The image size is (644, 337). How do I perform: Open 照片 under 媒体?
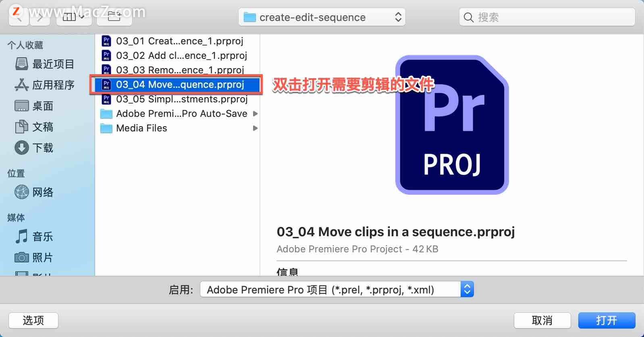pos(34,258)
